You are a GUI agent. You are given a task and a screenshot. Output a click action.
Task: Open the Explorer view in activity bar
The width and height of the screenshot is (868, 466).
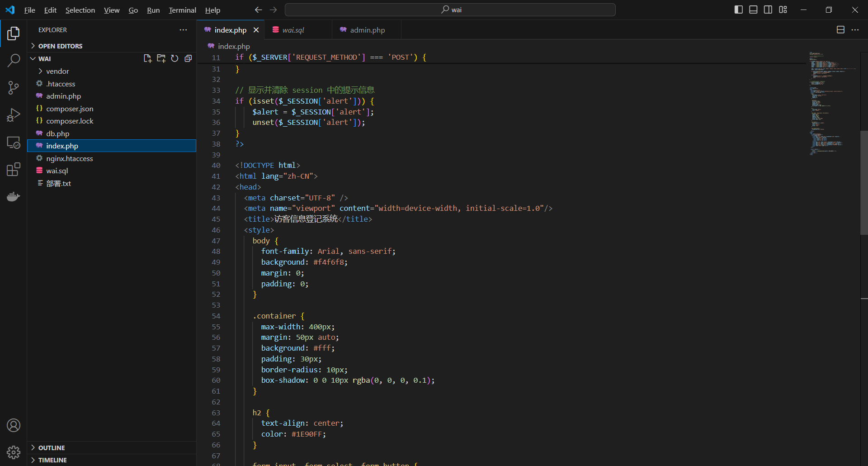click(14, 33)
